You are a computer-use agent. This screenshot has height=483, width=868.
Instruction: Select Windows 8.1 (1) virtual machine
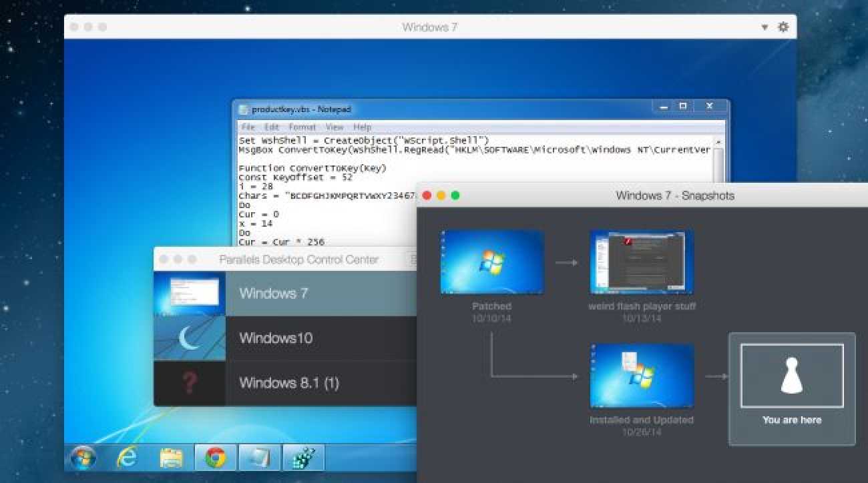[287, 383]
